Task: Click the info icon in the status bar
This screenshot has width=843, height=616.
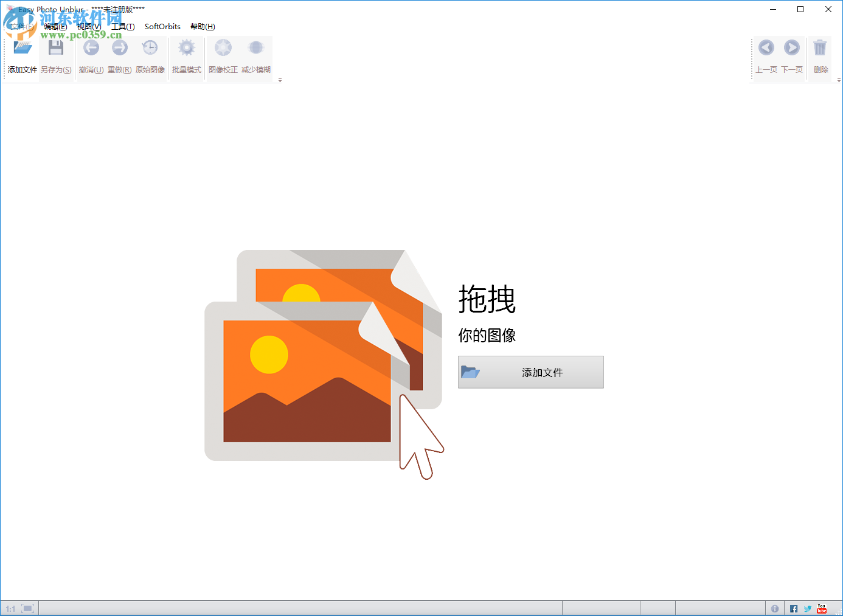Action: pyautogui.click(x=775, y=608)
